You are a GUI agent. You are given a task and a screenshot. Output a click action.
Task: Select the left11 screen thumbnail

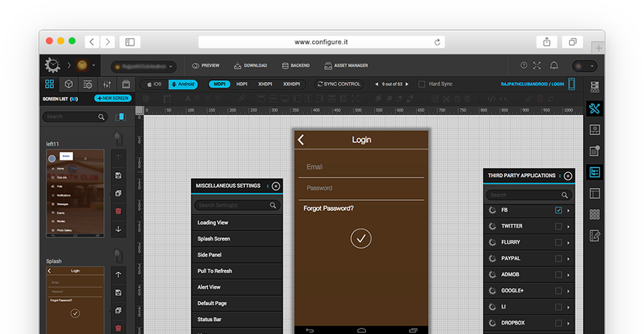coord(75,193)
